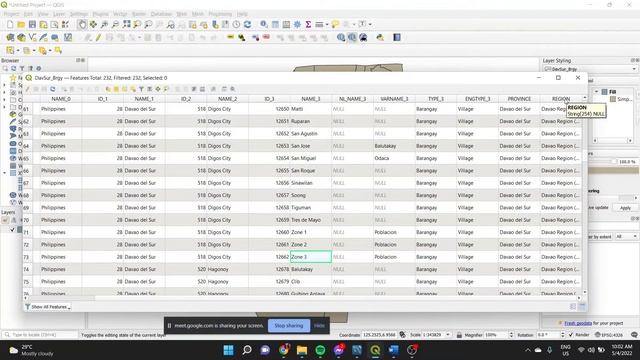This screenshot has height=360, width=640.
Task: Adjust the Magnifier spinner arrows
Action: pyautogui.click(x=511, y=335)
